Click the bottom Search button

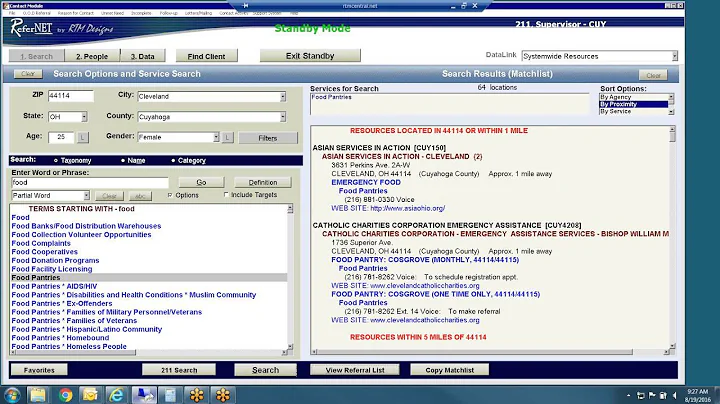coord(265,370)
